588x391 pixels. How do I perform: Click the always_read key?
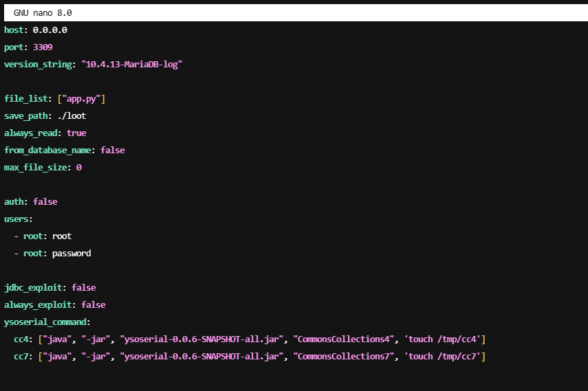click(x=31, y=133)
